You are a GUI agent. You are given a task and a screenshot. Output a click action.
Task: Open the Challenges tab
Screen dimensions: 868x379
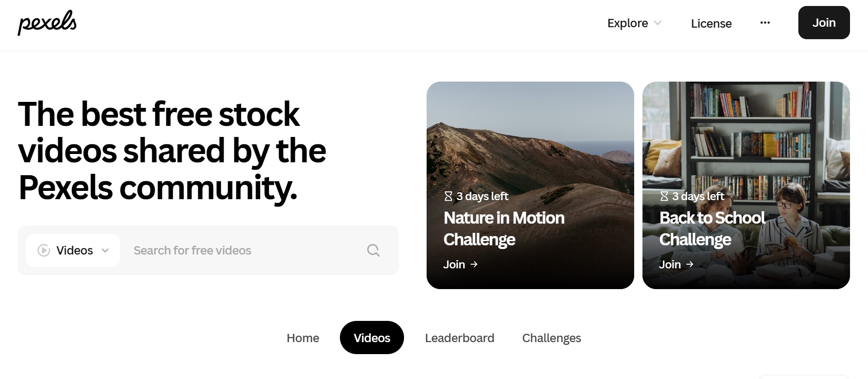tap(551, 338)
